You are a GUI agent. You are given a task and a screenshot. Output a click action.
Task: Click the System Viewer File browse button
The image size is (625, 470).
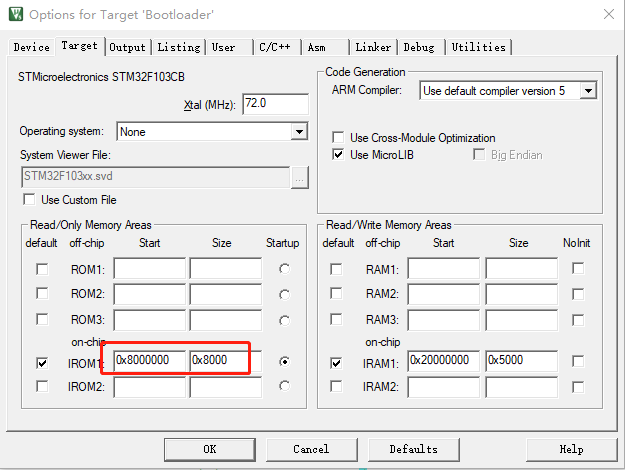pyautogui.click(x=299, y=178)
